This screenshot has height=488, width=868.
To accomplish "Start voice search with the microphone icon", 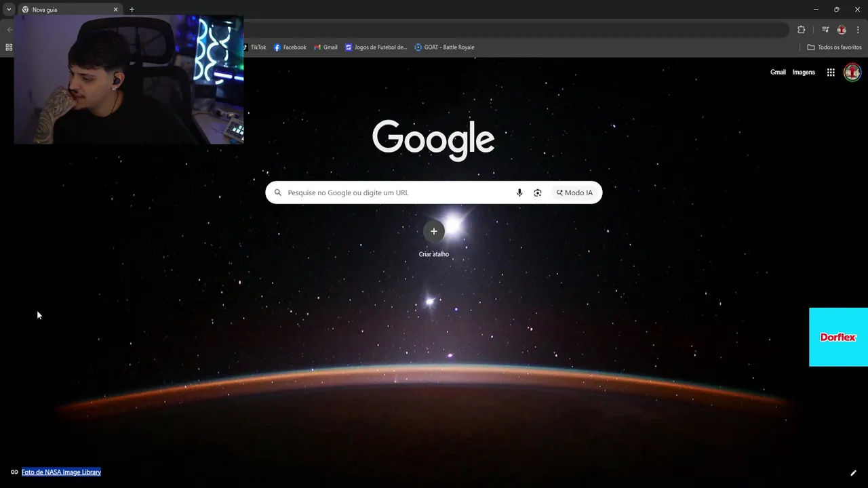I will pos(519,192).
